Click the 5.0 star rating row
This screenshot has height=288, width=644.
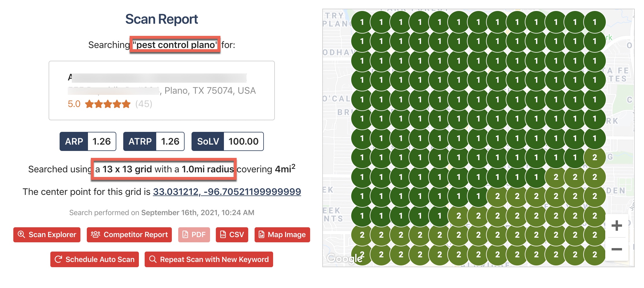point(110,104)
